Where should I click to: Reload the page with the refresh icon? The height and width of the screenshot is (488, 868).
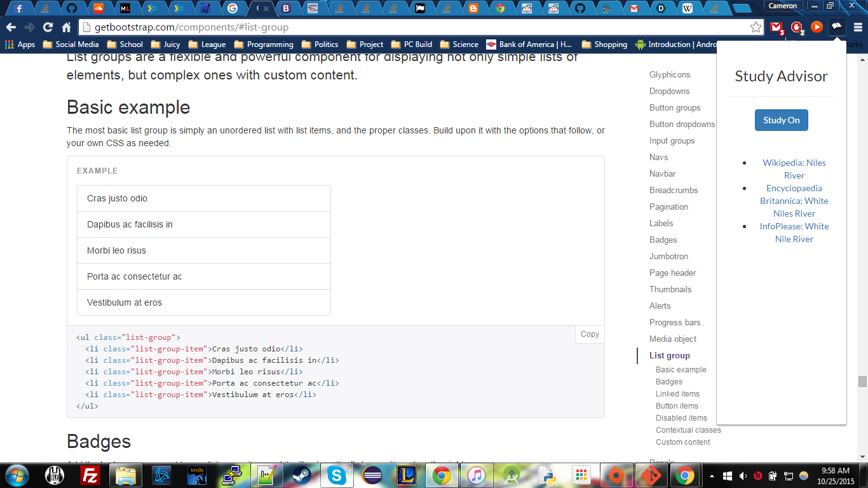pos(48,27)
